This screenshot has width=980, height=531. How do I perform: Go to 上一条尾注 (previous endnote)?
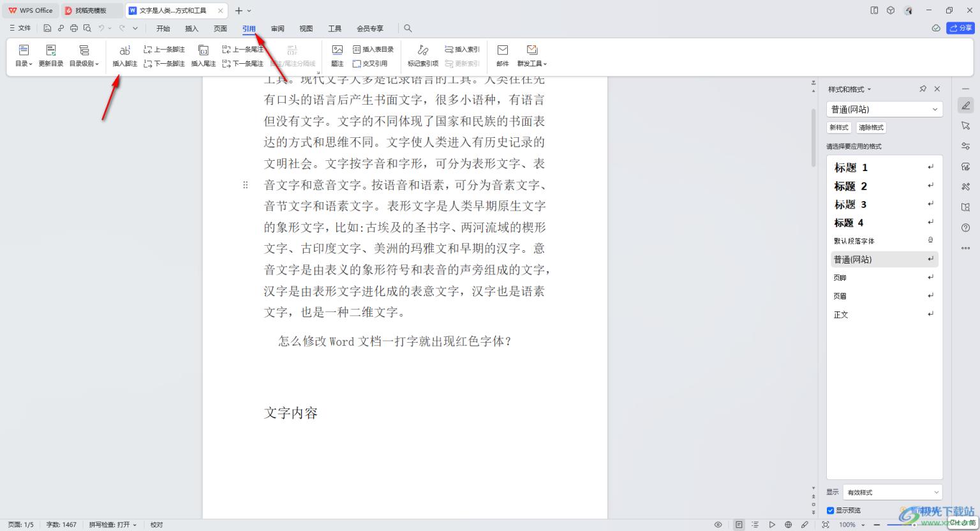tap(242, 49)
